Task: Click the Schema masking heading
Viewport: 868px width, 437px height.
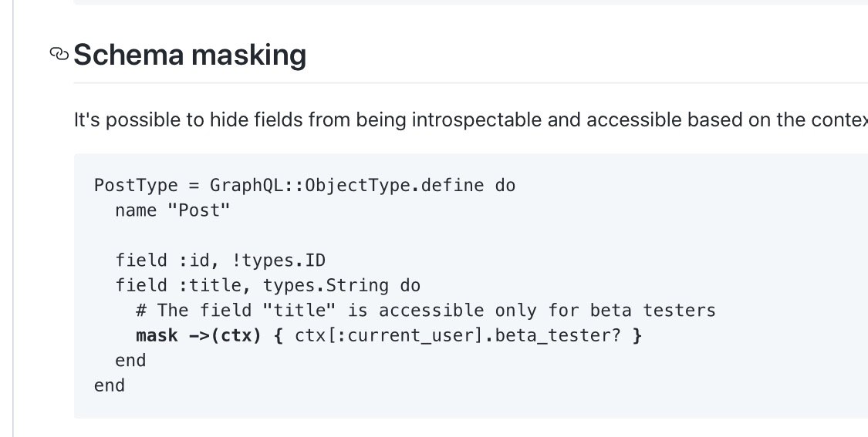Action: 190,55
